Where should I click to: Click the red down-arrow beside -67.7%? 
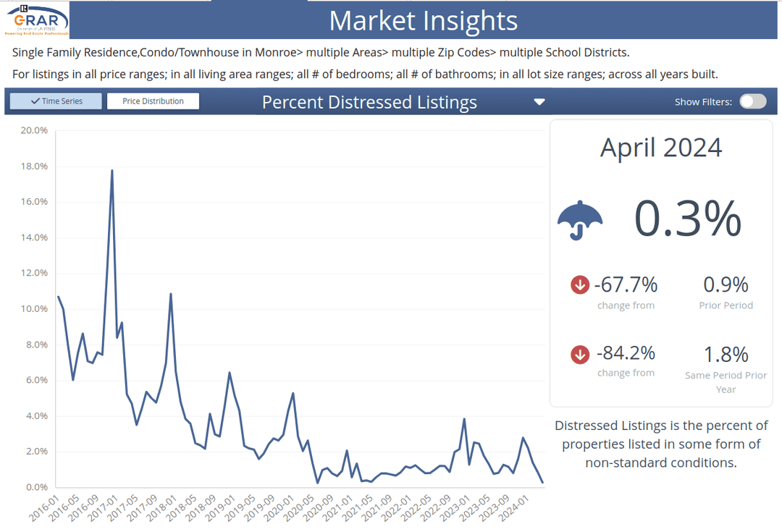tap(580, 285)
